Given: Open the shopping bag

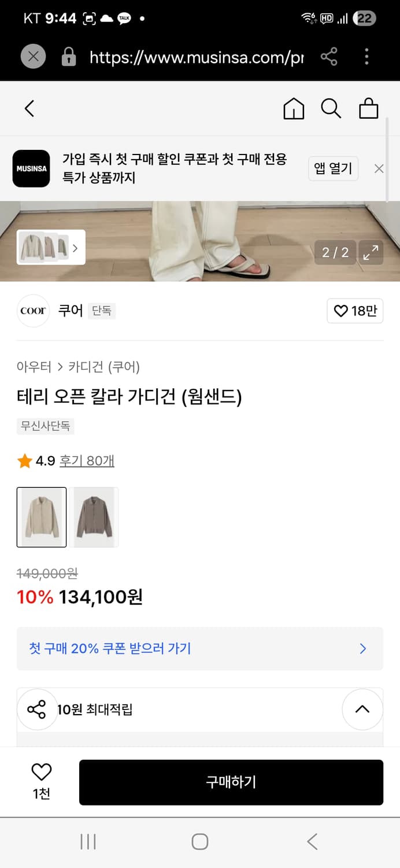Looking at the screenshot, I should point(368,108).
